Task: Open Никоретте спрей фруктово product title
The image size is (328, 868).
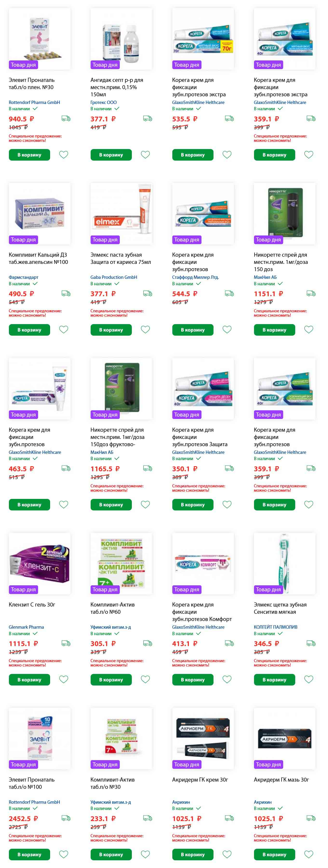Action: coord(117,437)
